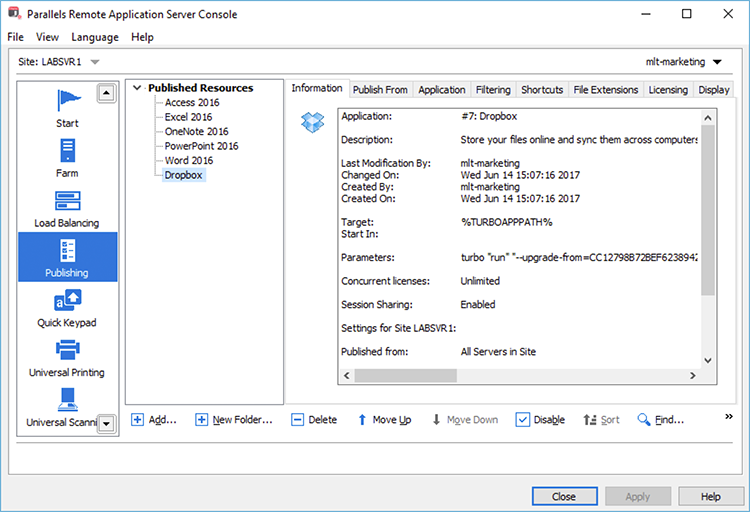The image size is (750, 512).
Task: Click the New Folder plus icon
Action: (x=201, y=420)
